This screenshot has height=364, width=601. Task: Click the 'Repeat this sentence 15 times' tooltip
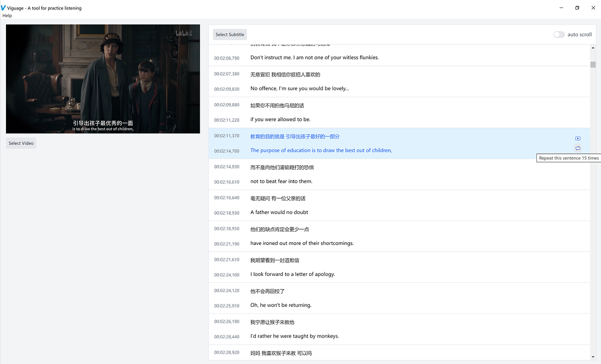tap(568, 158)
